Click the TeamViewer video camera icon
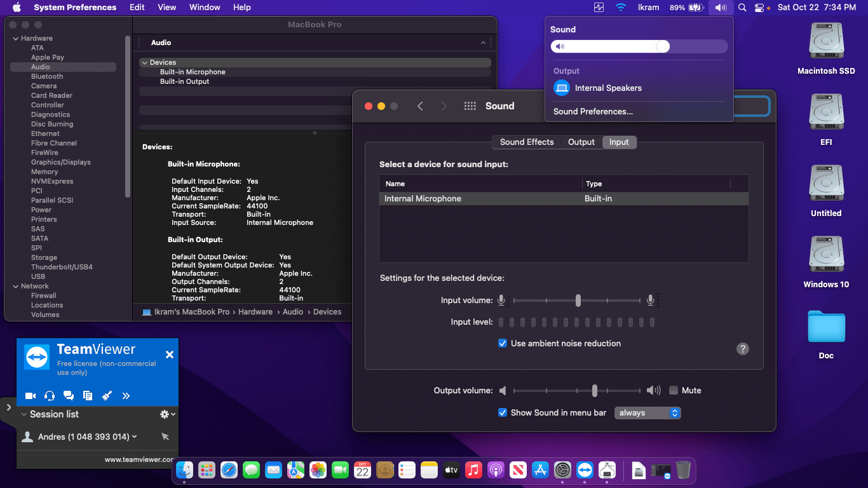868x488 pixels. tap(31, 396)
